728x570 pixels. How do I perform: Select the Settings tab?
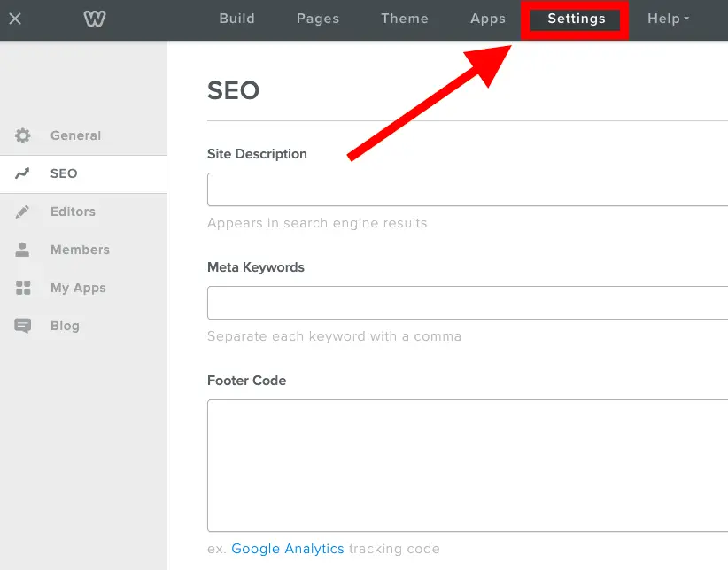[577, 19]
